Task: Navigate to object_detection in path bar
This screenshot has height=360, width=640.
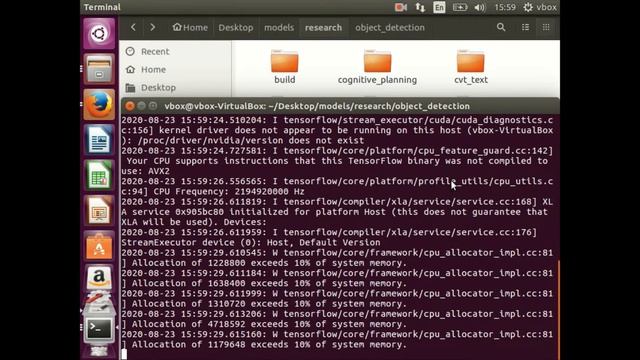Action: 390,27
